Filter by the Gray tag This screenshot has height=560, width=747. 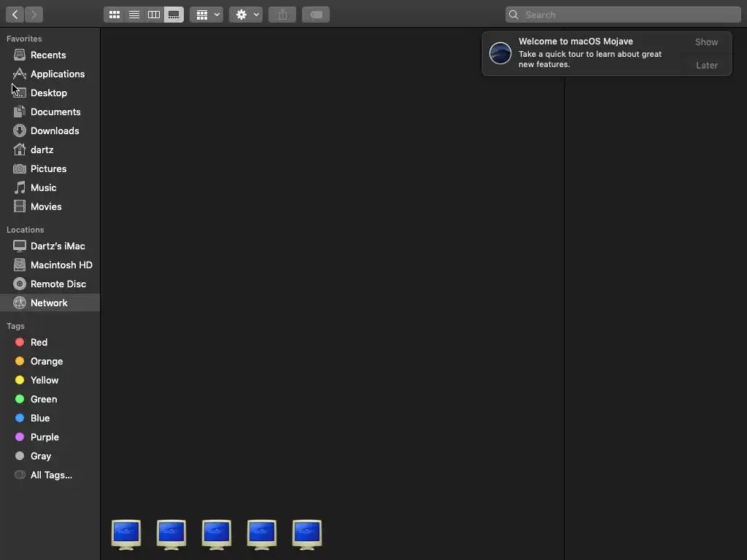(x=50, y=456)
